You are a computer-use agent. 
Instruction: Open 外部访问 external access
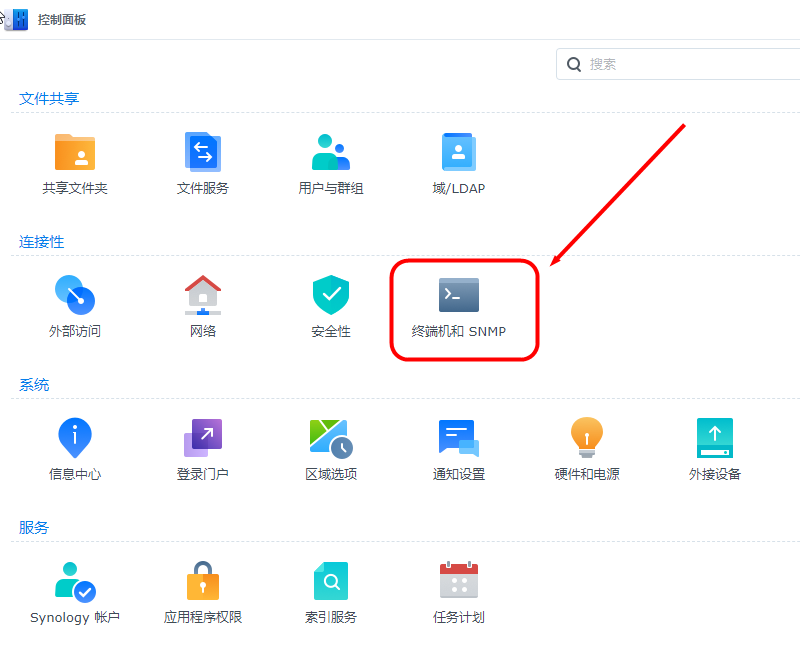(x=75, y=296)
